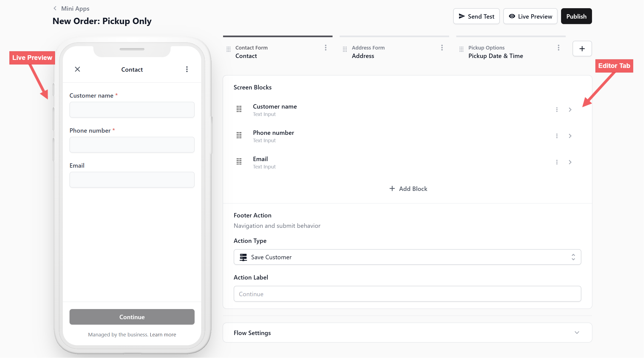Click the Publish button
The width and height of the screenshot is (644, 358).
click(x=576, y=16)
